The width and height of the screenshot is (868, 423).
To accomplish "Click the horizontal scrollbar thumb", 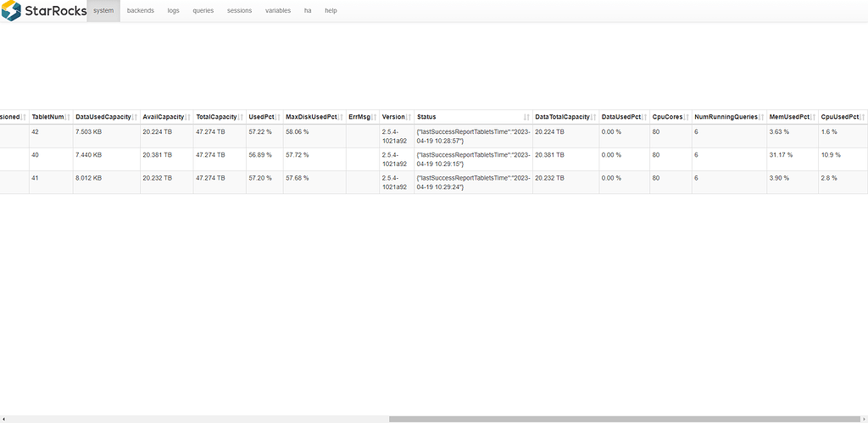I will pyautogui.click(x=627, y=419).
